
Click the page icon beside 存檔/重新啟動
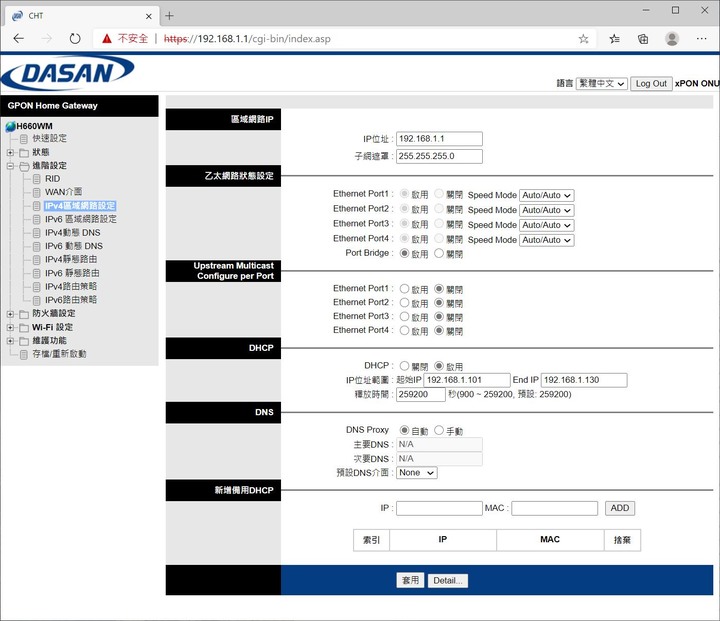click(24, 354)
